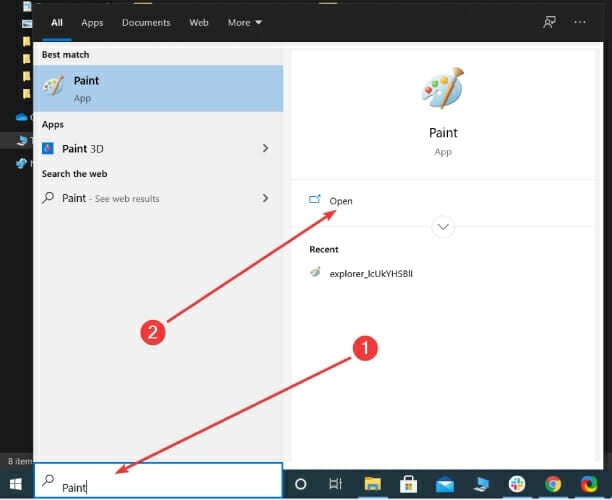612x500 pixels.
Task: Open the remote desktop icon on taskbar
Action: [481, 484]
